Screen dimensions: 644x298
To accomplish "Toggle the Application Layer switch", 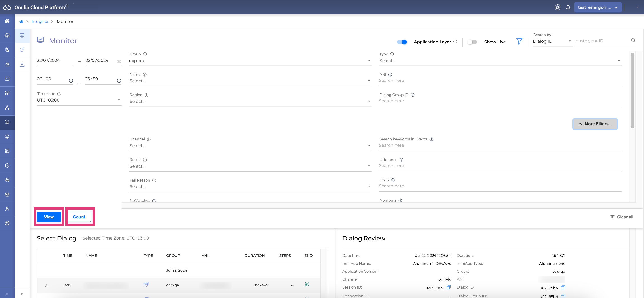I will (x=402, y=42).
